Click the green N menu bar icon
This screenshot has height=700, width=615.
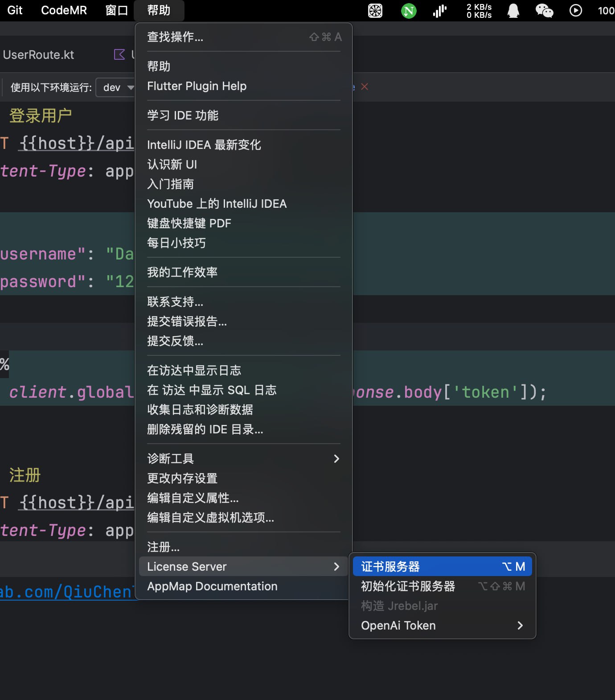(x=409, y=10)
